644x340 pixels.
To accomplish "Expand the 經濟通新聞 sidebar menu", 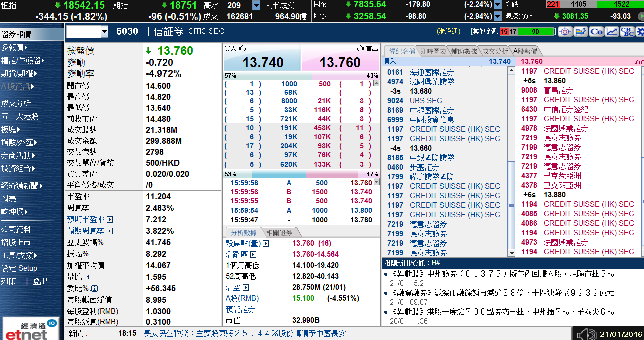I will click(21, 186).
